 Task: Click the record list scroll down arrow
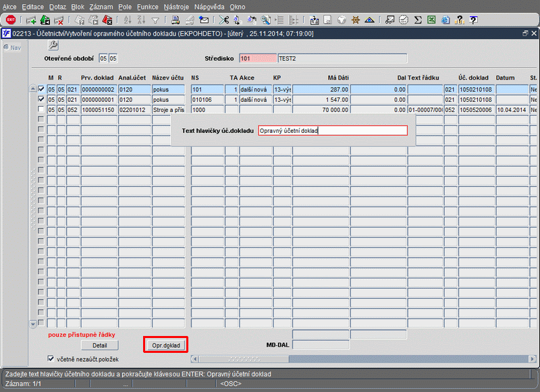[33, 324]
